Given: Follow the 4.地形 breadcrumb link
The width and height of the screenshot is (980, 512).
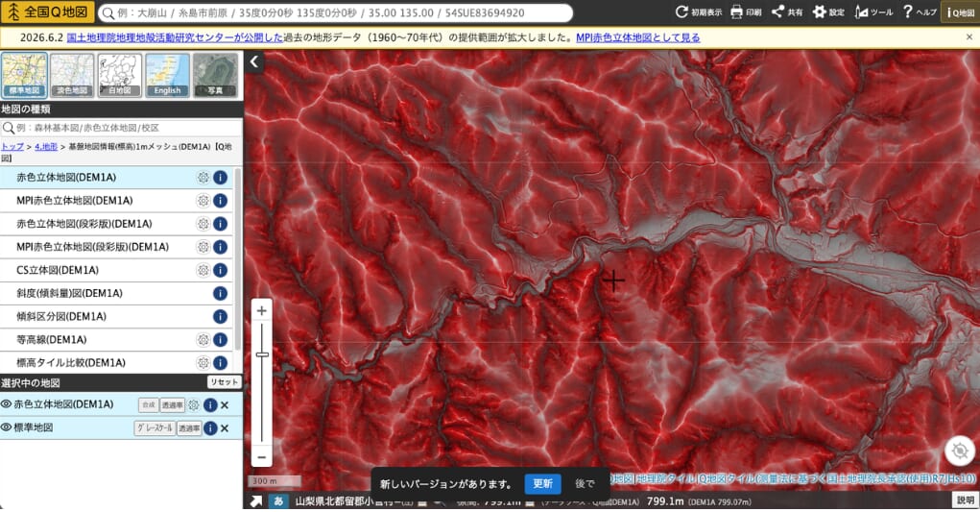Looking at the screenshot, I should [46, 146].
